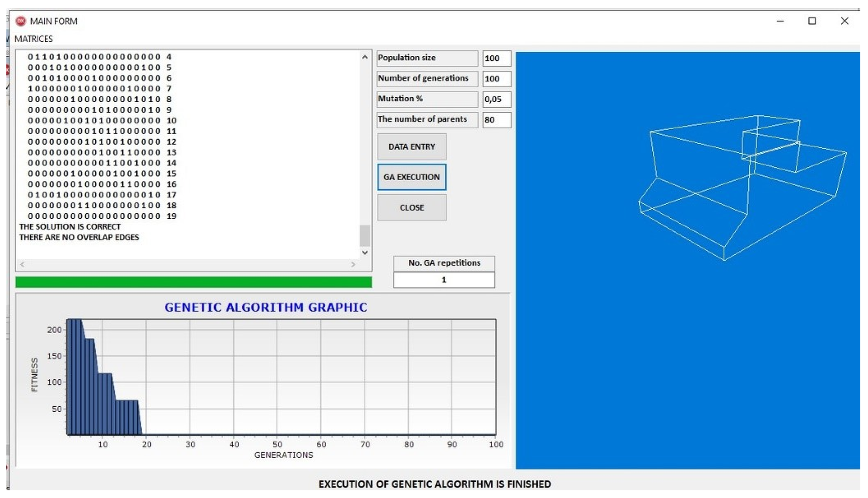Click the red app icon in title bar

pos(21,21)
